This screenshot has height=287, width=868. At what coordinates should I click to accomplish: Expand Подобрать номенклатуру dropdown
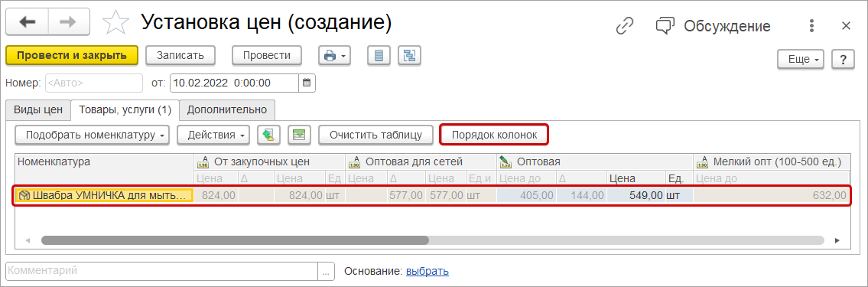tap(92, 135)
